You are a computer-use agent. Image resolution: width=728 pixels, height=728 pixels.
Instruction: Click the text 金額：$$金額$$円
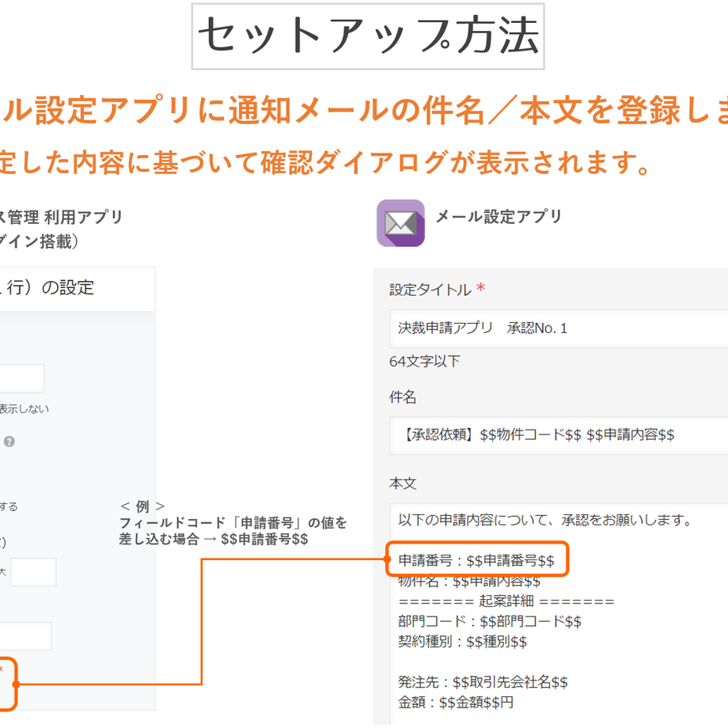tap(456, 702)
